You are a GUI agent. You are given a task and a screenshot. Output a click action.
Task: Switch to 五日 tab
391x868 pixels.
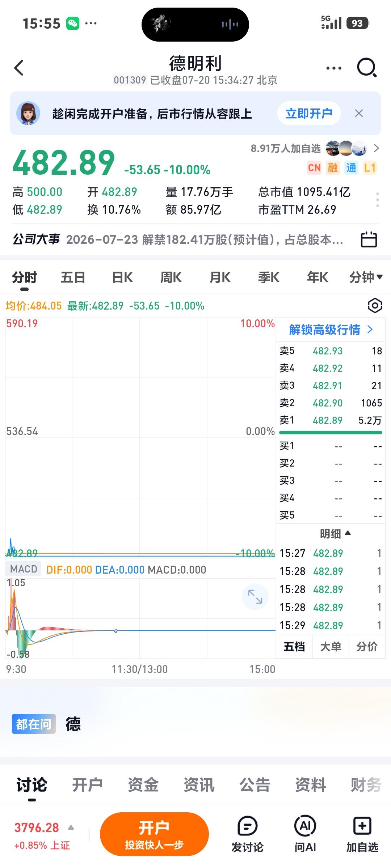[x=73, y=277]
